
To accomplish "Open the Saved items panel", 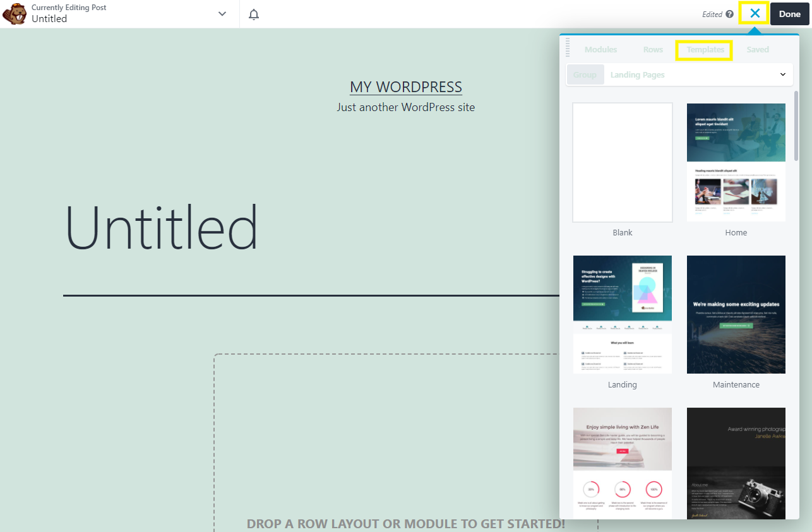I will coord(757,49).
